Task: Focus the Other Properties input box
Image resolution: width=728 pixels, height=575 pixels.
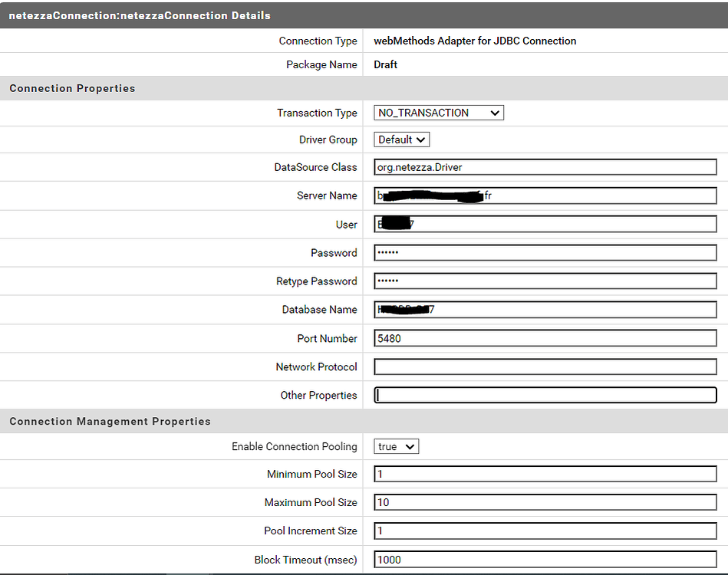Action: point(545,395)
